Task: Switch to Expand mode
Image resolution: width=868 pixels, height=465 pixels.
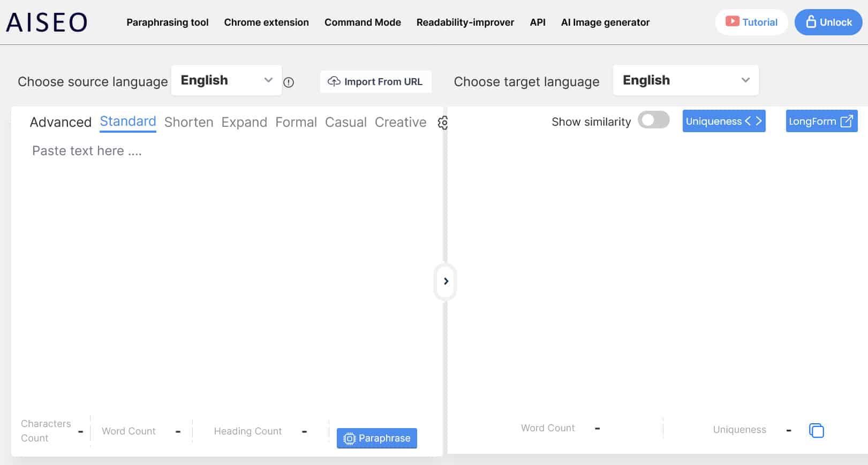Action: tap(244, 122)
